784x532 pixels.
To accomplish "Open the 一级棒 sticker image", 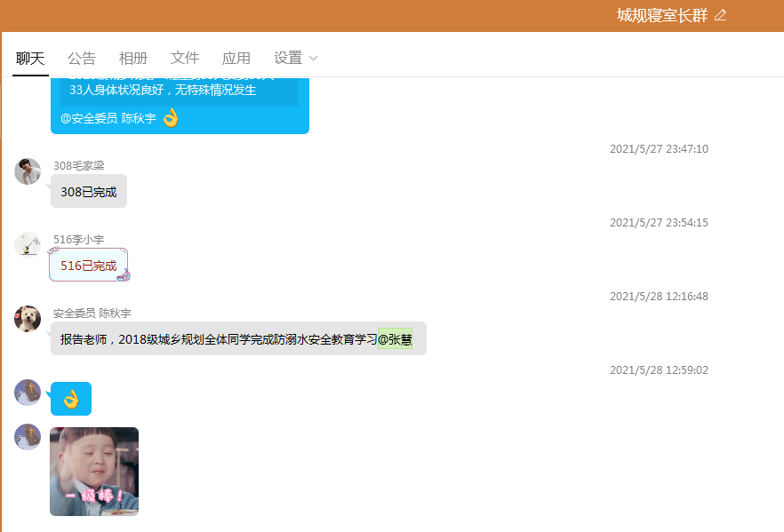I will click(94, 471).
